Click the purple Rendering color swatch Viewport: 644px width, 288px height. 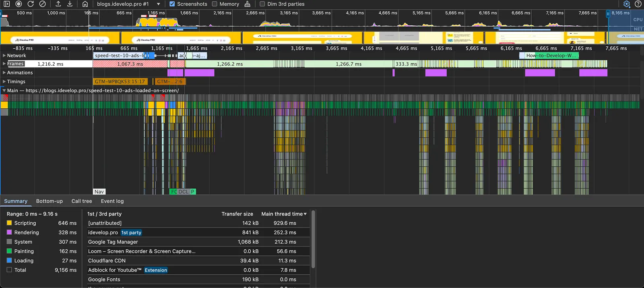pyautogui.click(x=9, y=232)
